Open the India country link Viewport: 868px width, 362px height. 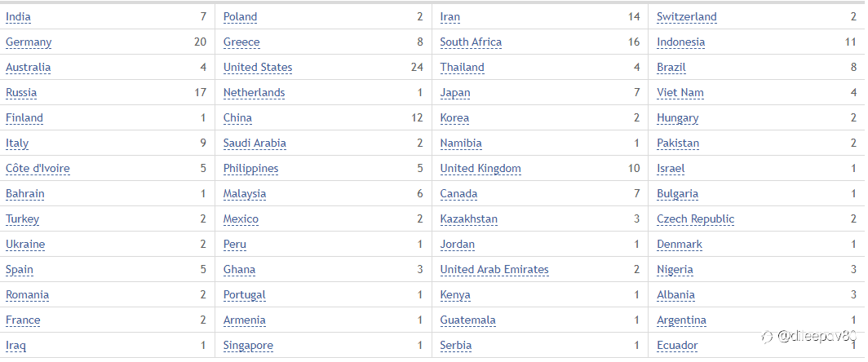coord(18,16)
